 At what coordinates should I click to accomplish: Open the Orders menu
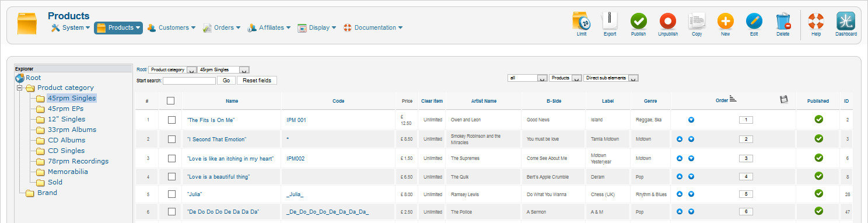pos(222,27)
